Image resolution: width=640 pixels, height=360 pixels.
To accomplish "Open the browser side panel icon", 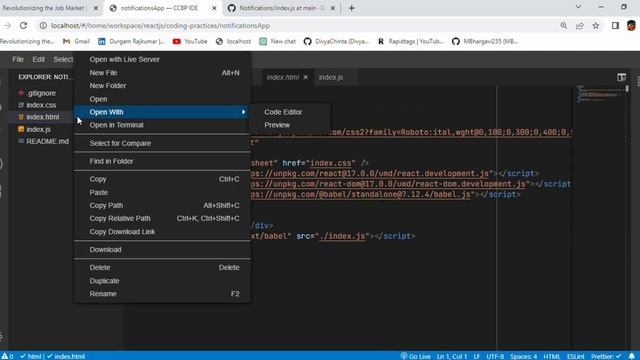I will click(x=615, y=26).
